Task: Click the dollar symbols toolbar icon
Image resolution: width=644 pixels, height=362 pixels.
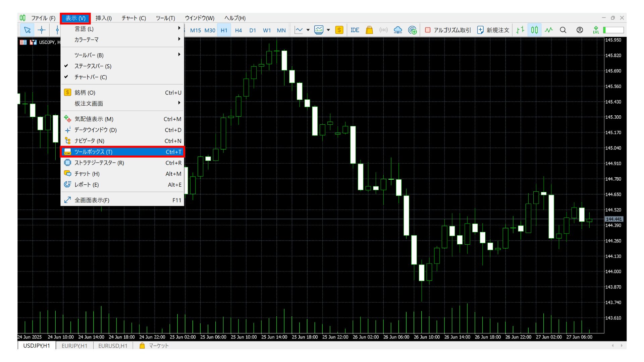Action: click(339, 30)
